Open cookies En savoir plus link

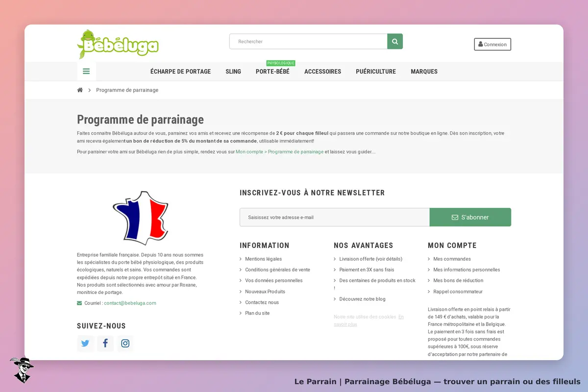click(x=369, y=320)
